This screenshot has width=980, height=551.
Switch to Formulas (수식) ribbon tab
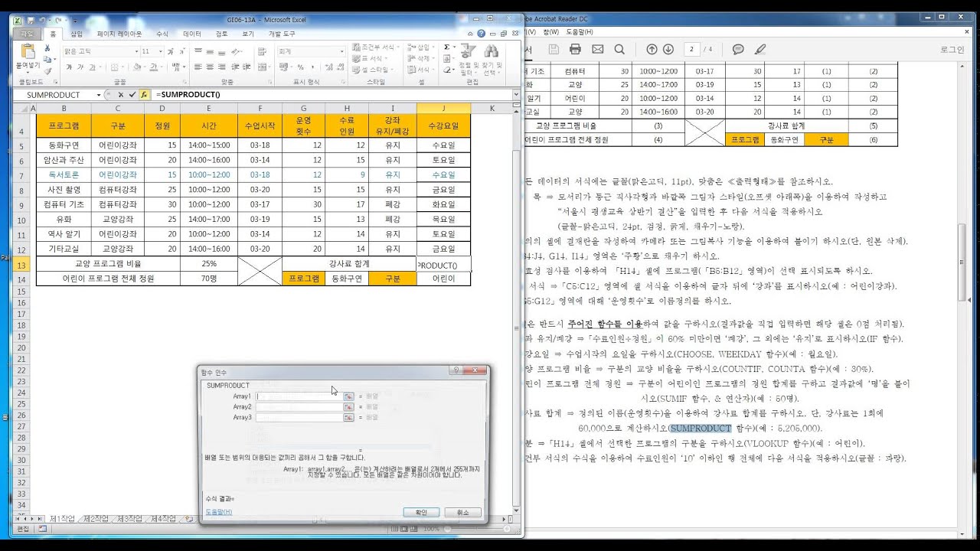(162, 34)
